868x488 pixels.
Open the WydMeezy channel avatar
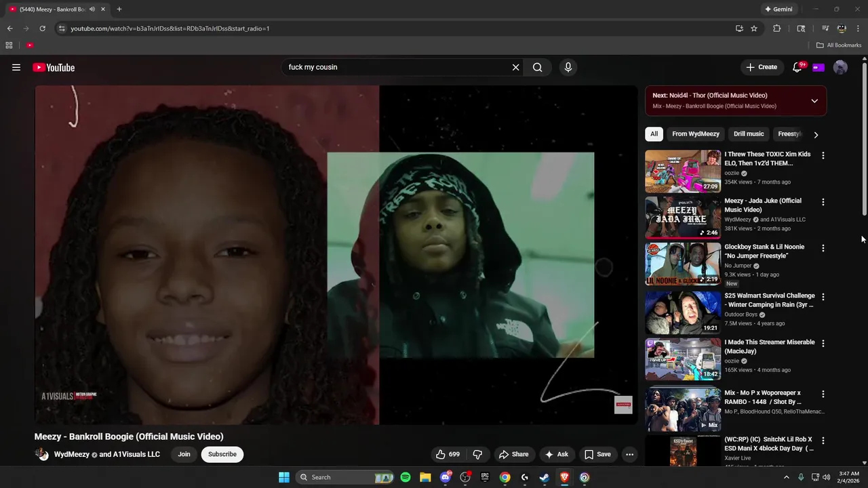click(42, 454)
